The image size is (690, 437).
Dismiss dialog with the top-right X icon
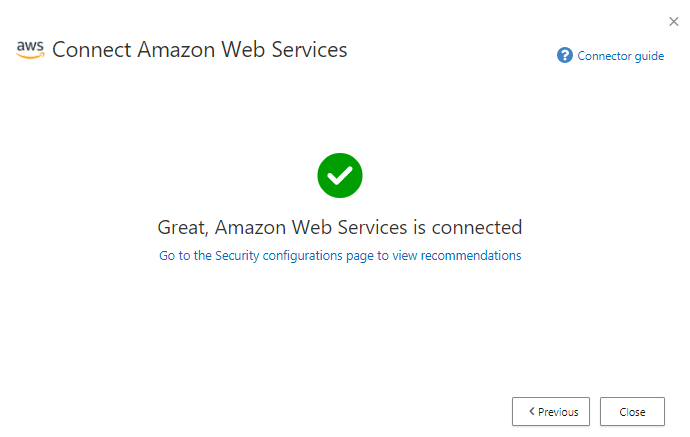(x=674, y=21)
